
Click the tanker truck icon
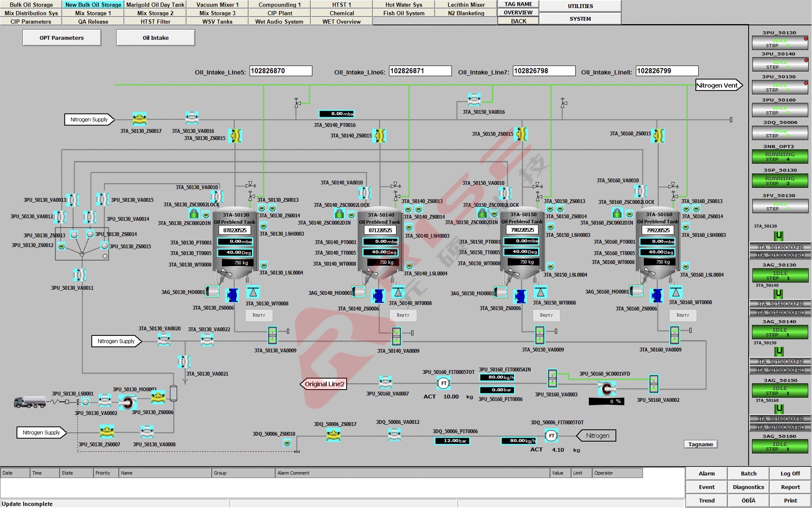(x=30, y=402)
